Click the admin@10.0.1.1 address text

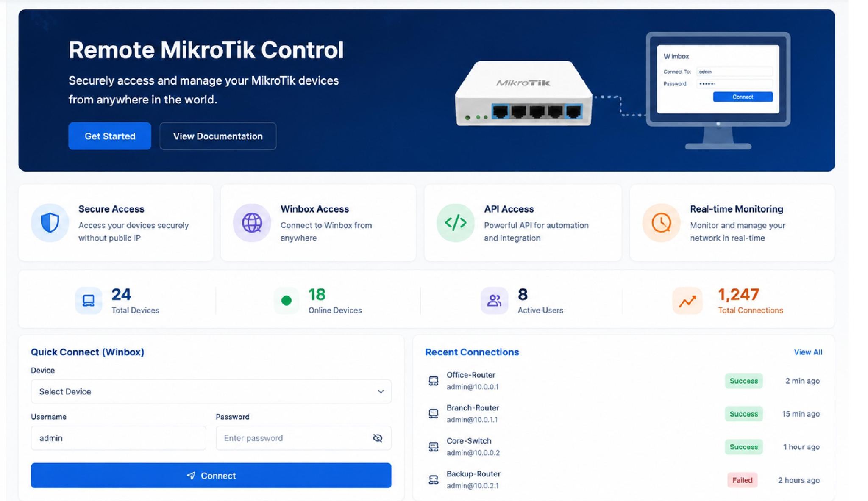[472, 420]
